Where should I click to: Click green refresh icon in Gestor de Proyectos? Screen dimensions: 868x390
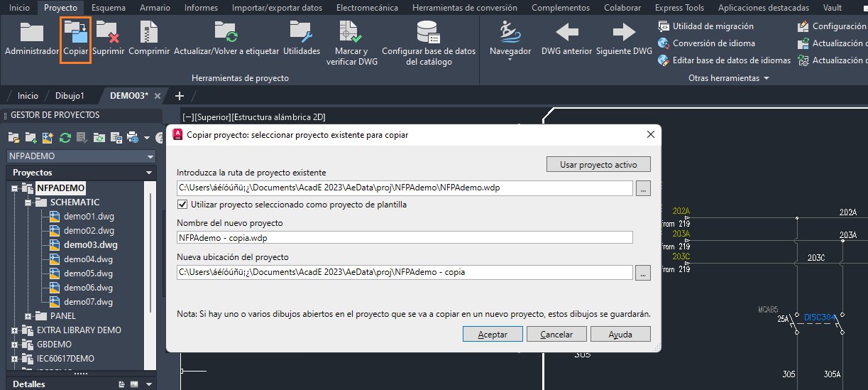point(65,137)
